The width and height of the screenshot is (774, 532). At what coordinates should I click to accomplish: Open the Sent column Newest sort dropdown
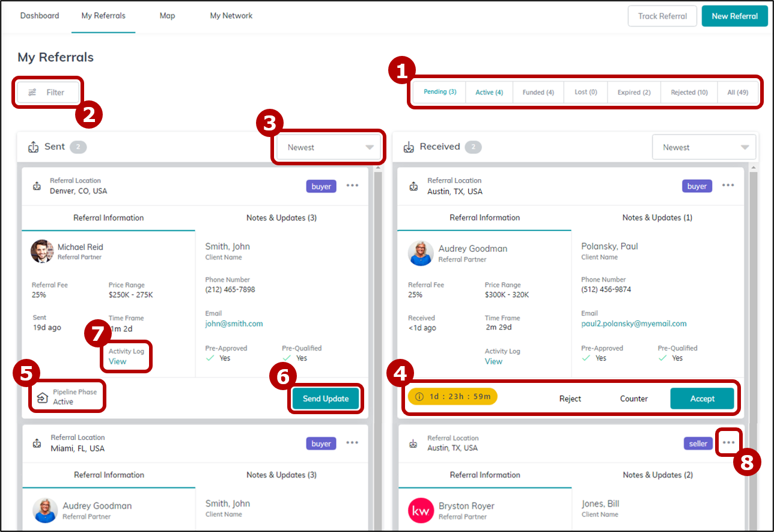pyautogui.click(x=328, y=147)
